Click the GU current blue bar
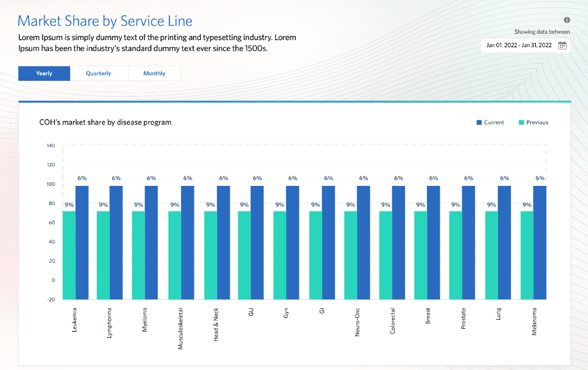Viewport: 588px width, 370px height. pos(257,243)
